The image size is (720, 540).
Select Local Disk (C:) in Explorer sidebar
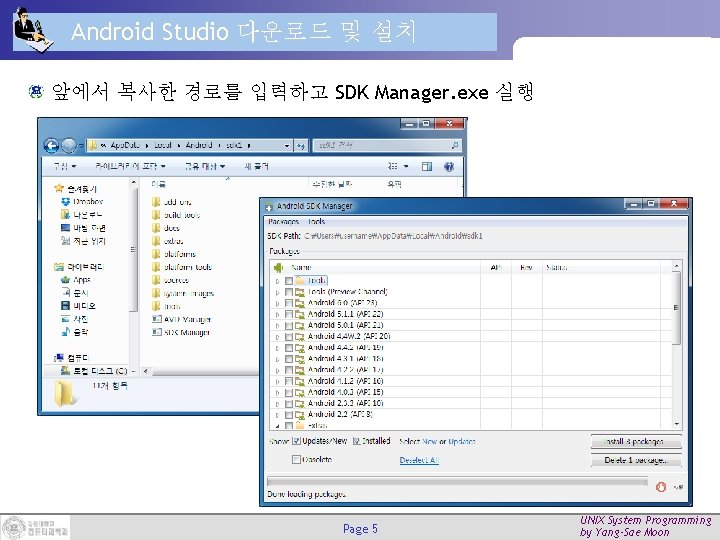click(94, 371)
